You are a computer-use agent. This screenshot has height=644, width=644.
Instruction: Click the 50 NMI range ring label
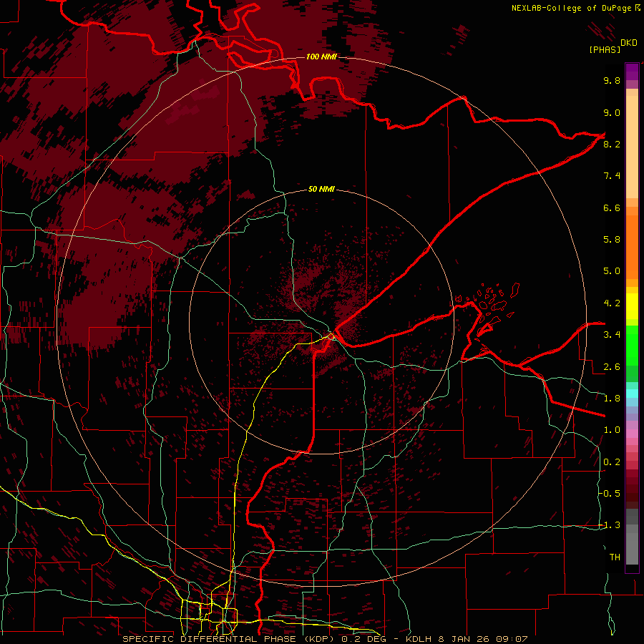click(x=321, y=190)
